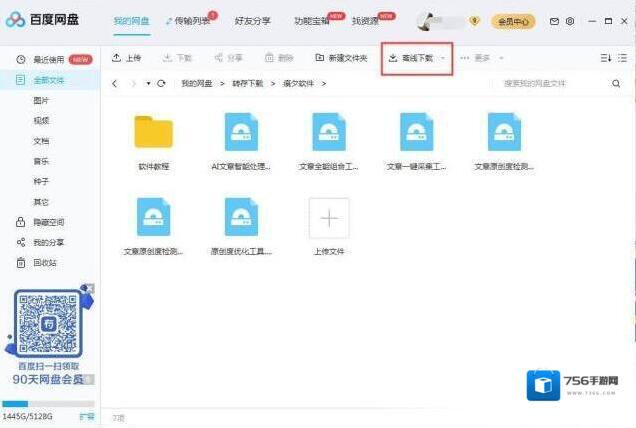The width and height of the screenshot is (636, 428).
Task: Open the 好友分享 tab
Action: tap(252, 21)
